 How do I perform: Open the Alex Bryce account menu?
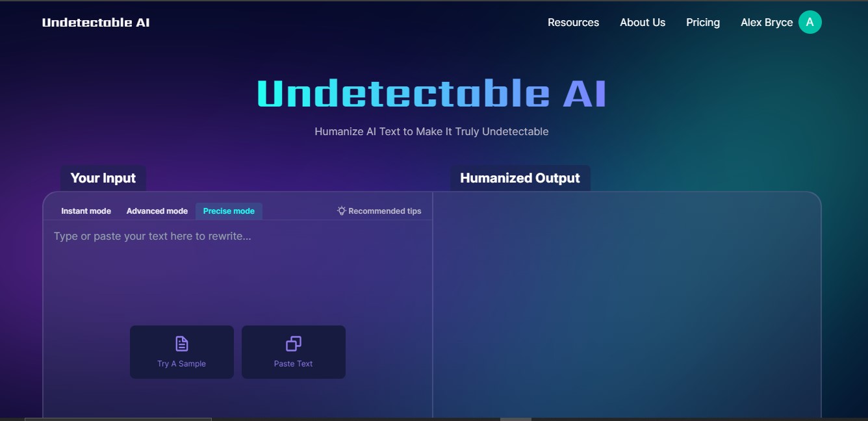[x=767, y=22]
